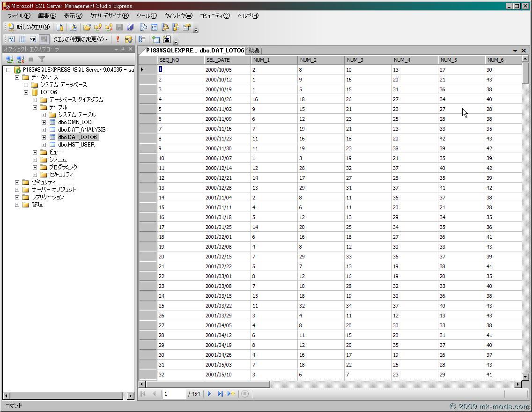Click the New Query (新しいクエリ) button
The width and height of the screenshot is (532, 412).
[29, 27]
